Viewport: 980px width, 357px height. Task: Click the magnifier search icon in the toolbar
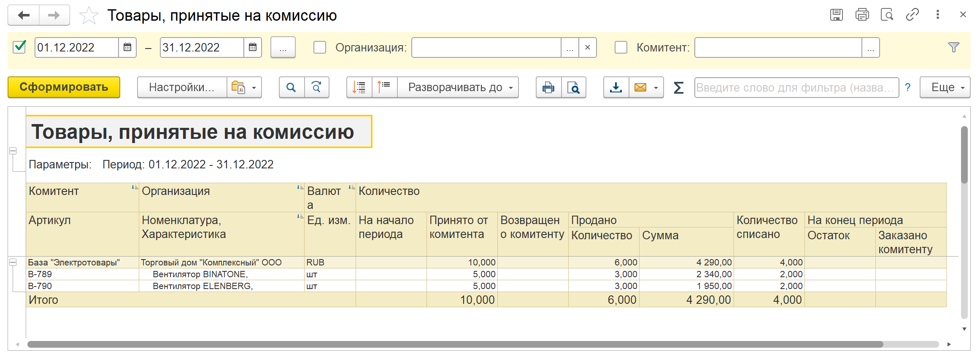[291, 87]
